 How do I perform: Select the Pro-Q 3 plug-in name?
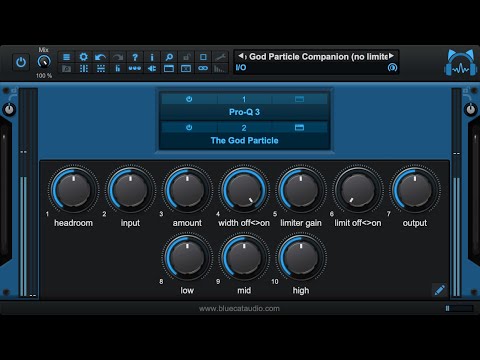(244, 112)
